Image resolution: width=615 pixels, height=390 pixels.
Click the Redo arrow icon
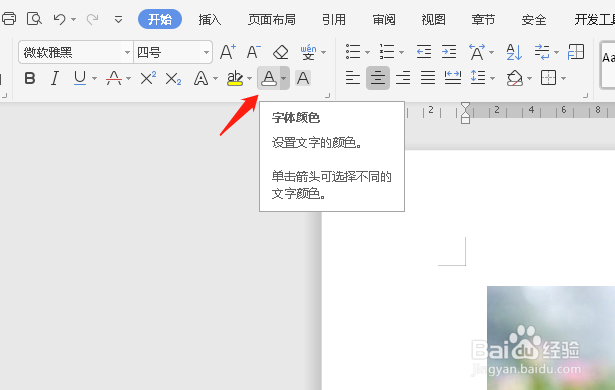[92, 19]
